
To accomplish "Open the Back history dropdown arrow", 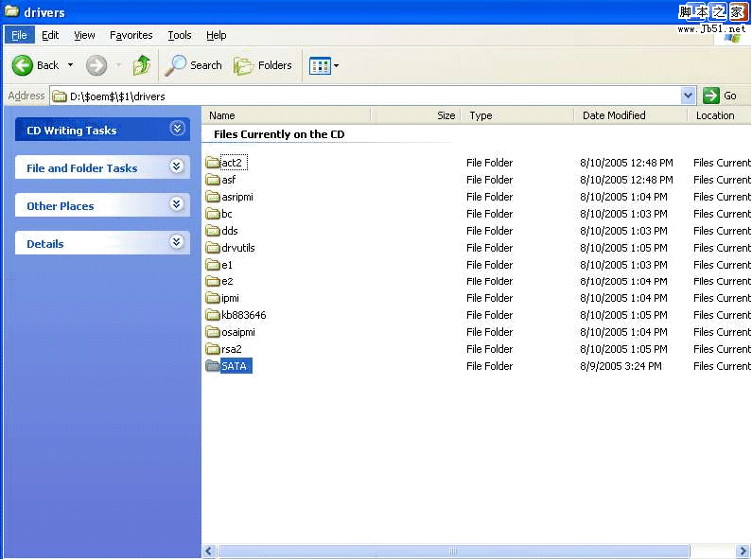I will (x=71, y=64).
